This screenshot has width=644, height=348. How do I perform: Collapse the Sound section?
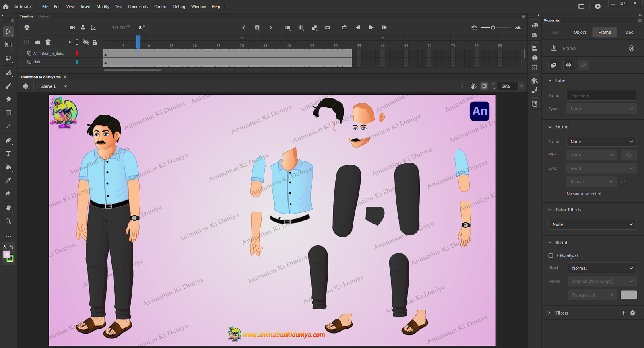(550, 127)
